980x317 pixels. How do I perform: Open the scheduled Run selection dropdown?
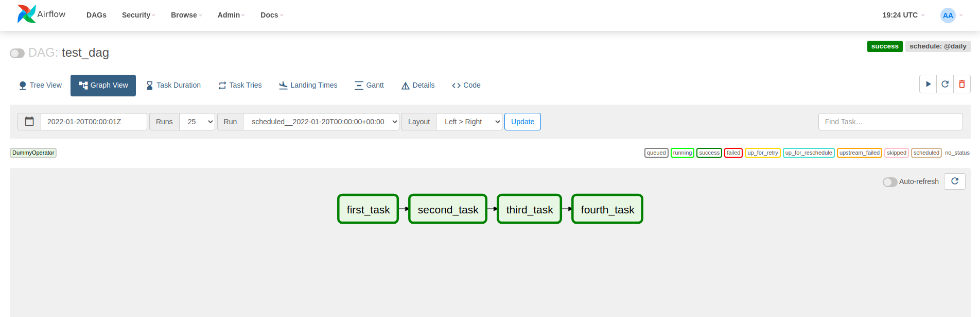321,121
